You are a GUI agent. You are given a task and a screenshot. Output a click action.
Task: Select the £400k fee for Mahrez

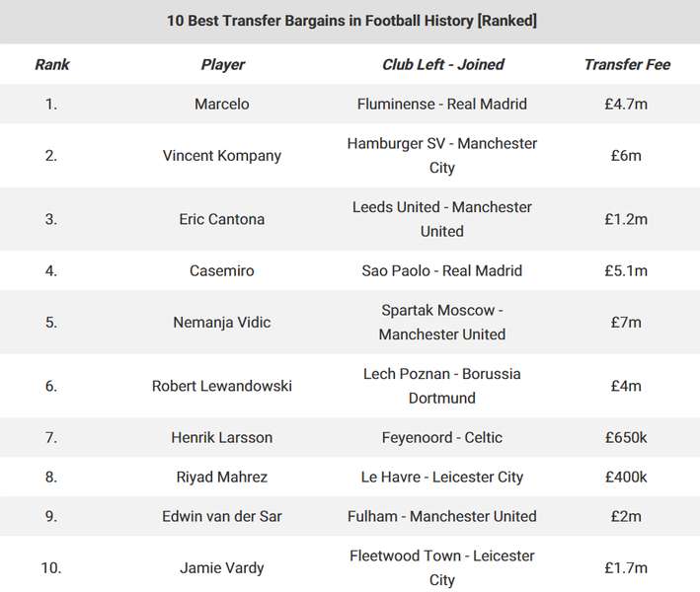coord(626,477)
